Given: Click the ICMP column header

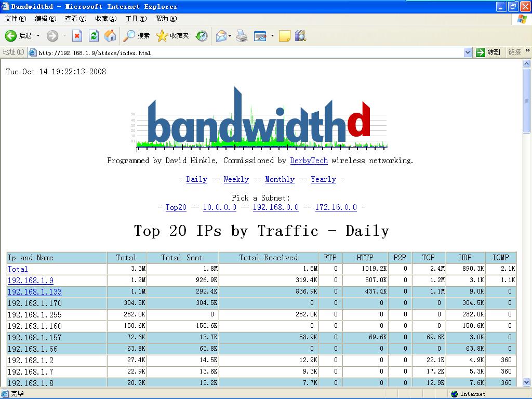Looking at the screenshot, I should coord(501,258).
